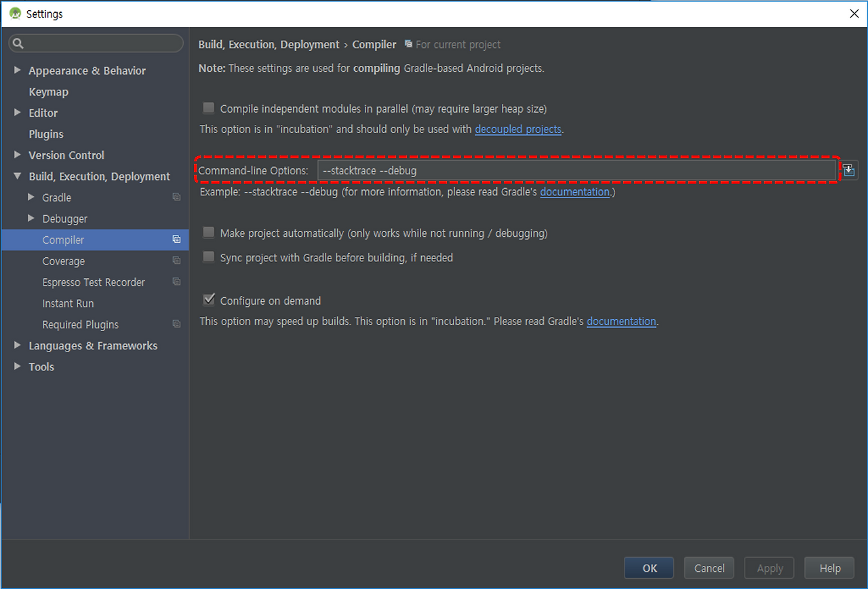Click the project-level icon beside Compiler item

click(x=176, y=240)
